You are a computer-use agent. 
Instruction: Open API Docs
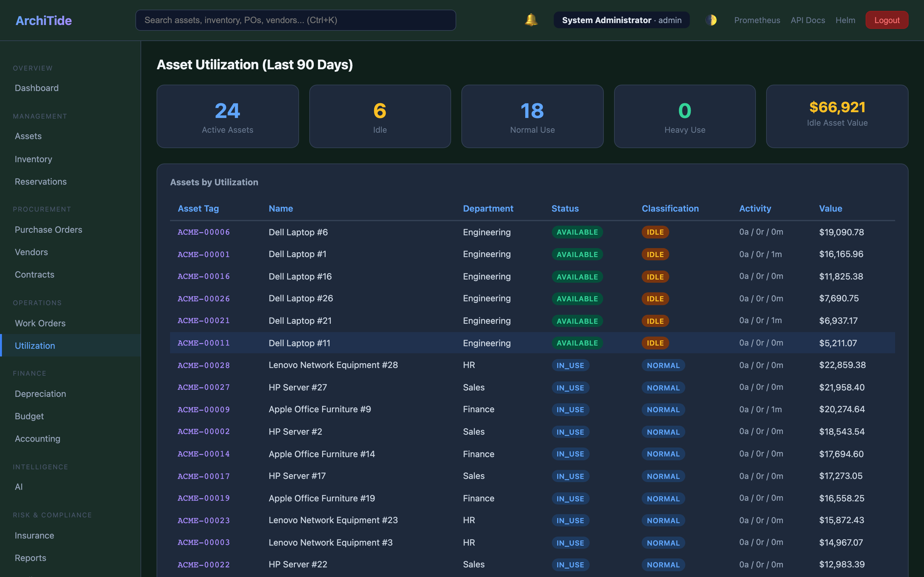point(808,20)
